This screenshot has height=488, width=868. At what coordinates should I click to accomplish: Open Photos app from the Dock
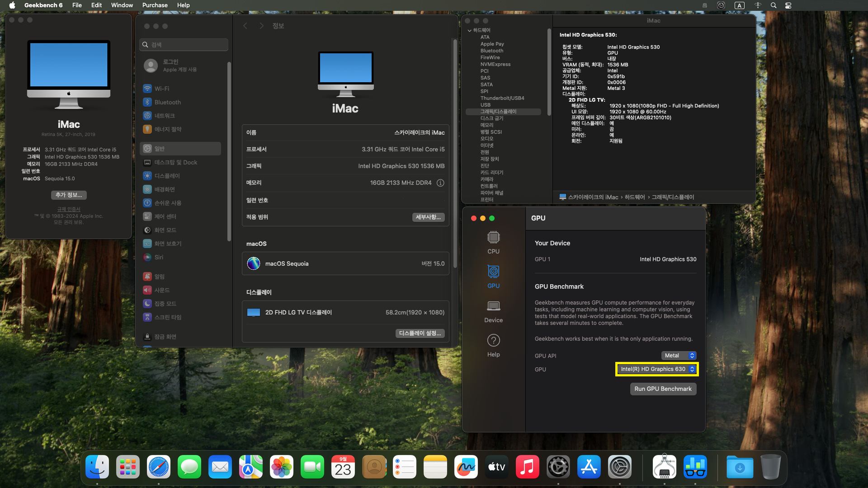[x=282, y=467]
